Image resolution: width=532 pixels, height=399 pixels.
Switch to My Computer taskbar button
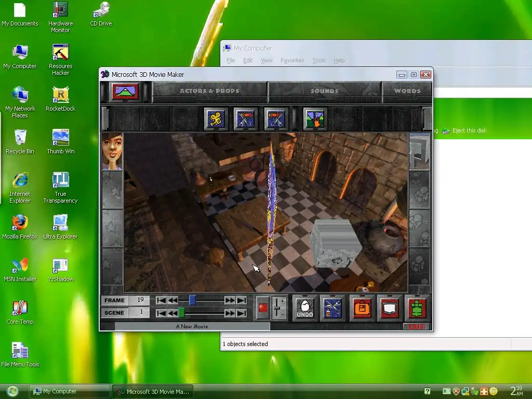pyautogui.click(x=69, y=392)
